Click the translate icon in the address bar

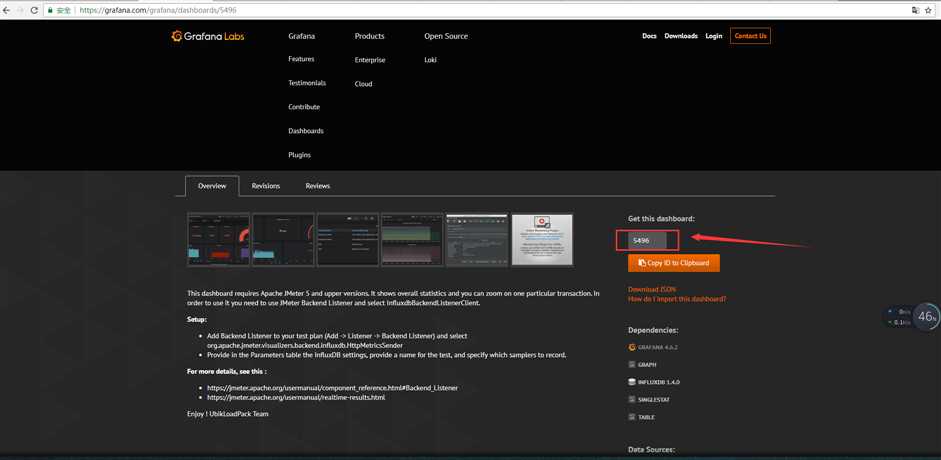tap(915, 10)
